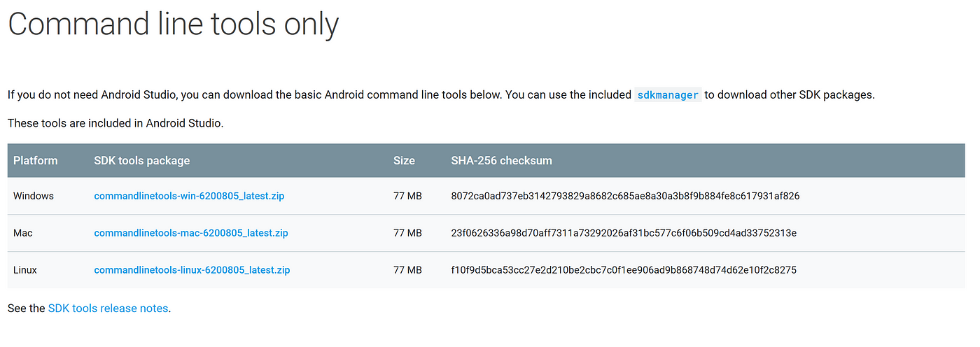Click the Size column header

(x=404, y=160)
